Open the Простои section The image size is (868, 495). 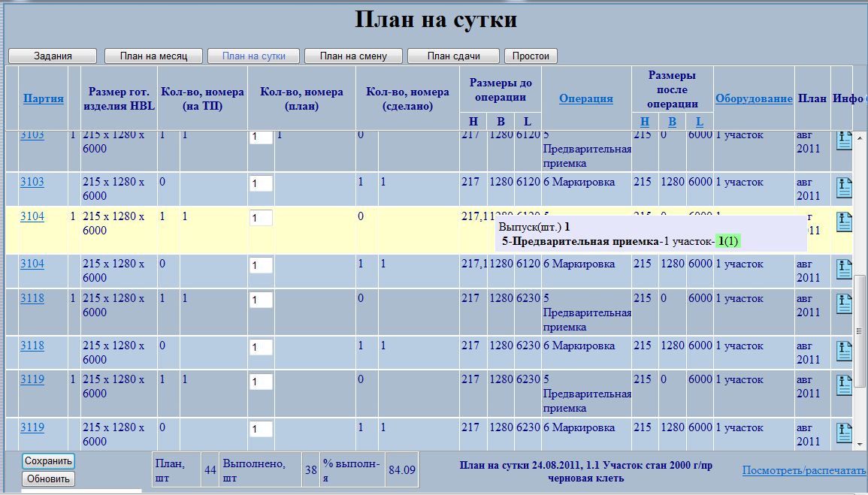[x=531, y=56]
